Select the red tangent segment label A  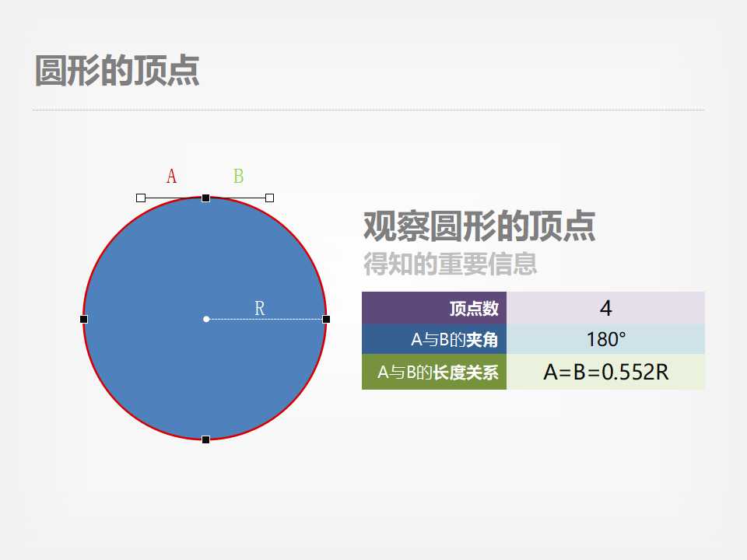(x=171, y=176)
